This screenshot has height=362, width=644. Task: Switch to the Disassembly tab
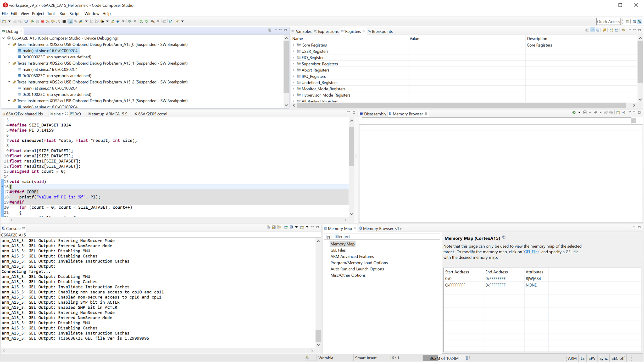click(x=373, y=114)
